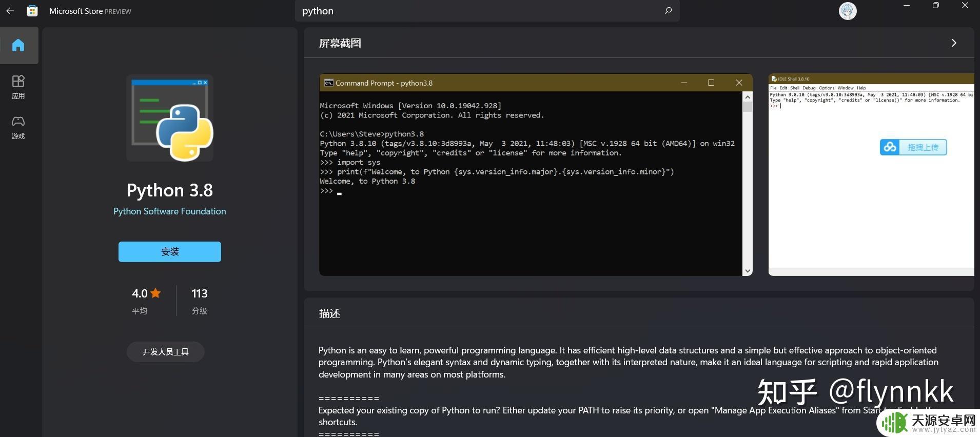Minimize the Microsoft Store window
Image resolution: width=980 pixels, height=437 pixels.
point(907,6)
